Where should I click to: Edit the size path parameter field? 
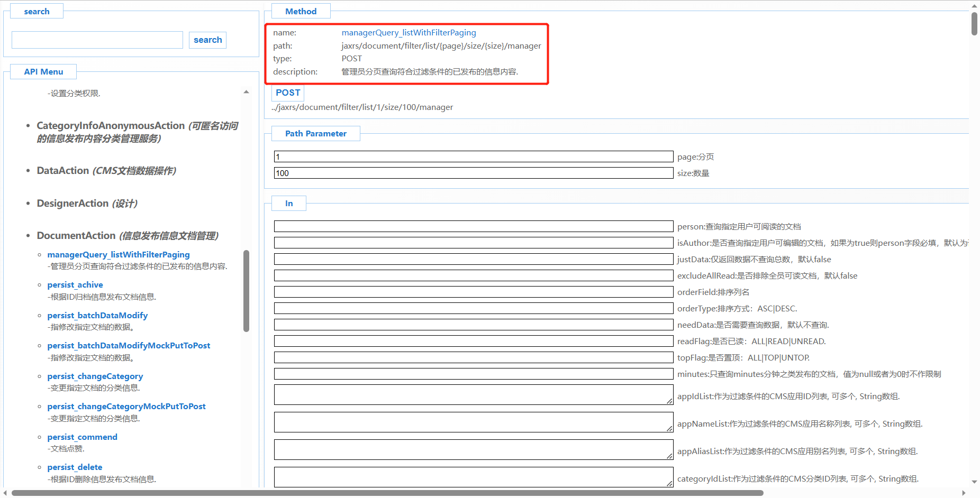pos(474,173)
